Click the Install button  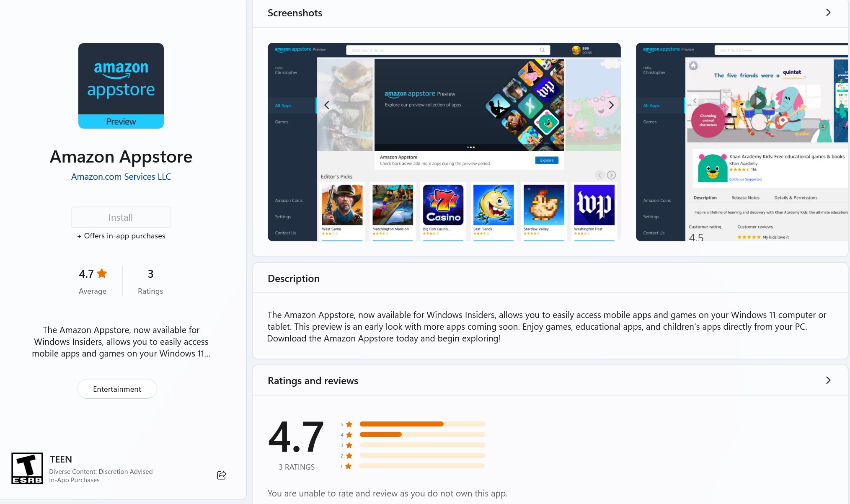click(x=121, y=217)
